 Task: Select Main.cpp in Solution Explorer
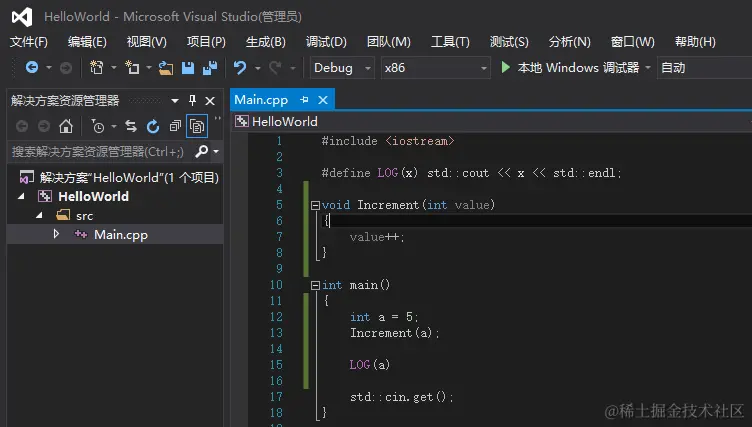pos(121,235)
